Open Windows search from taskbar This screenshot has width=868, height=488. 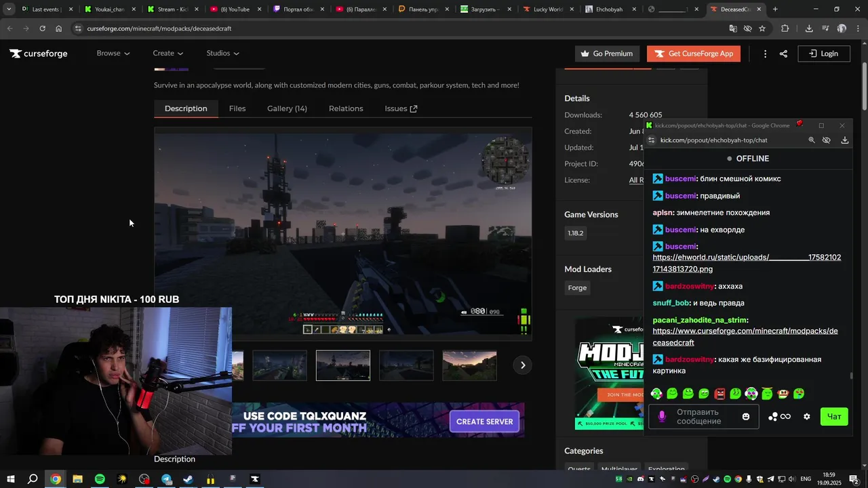(x=33, y=479)
